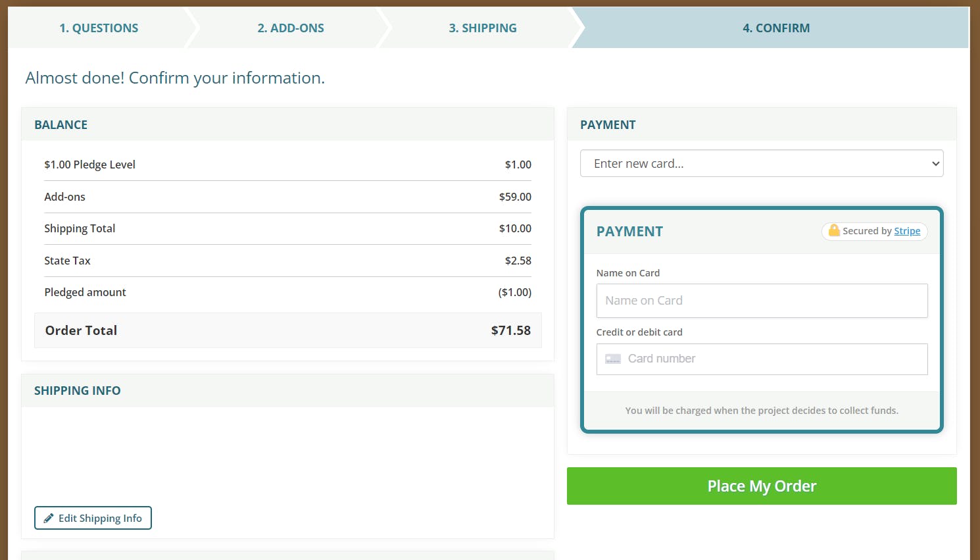Click the arrow on the card selector
This screenshot has height=560, width=980.
coord(935,164)
